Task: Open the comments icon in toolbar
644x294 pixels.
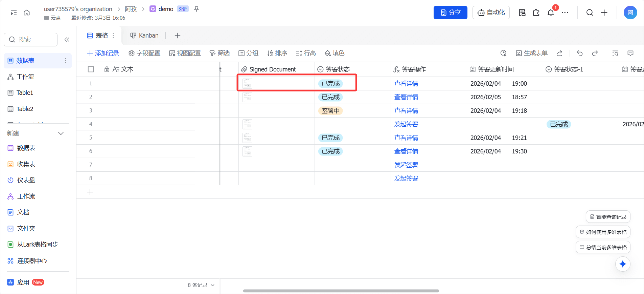Action: pos(630,53)
